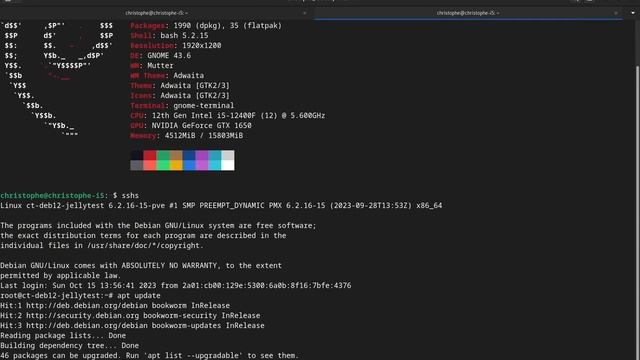
Task: Close the inactive left terminal tab
Action: click(x=304, y=13)
